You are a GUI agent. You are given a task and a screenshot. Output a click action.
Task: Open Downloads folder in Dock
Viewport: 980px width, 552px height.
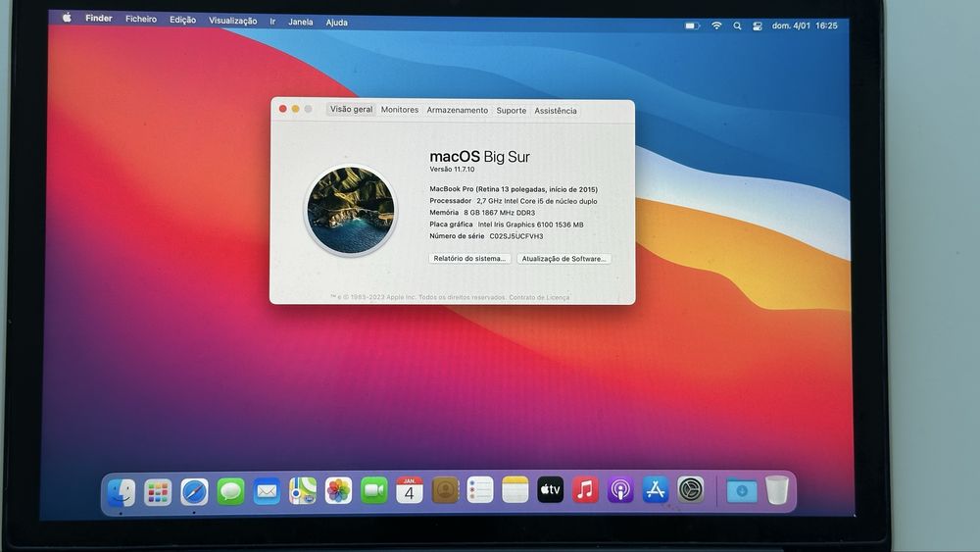tap(742, 490)
